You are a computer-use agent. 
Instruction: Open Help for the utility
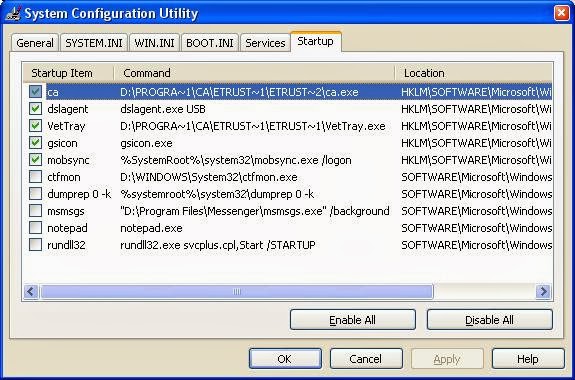click(x=528, y=359)
